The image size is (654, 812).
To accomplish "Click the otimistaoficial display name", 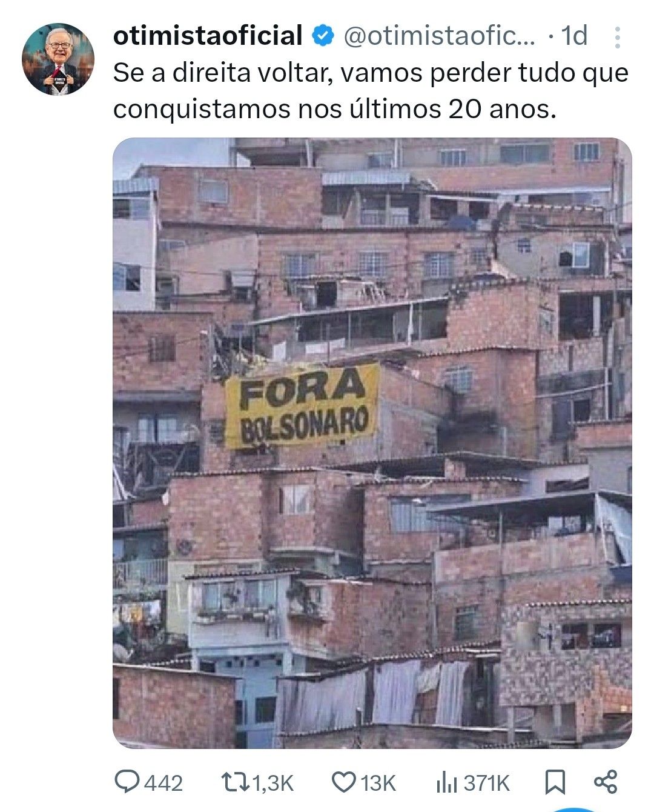I will tap(208, 36).
